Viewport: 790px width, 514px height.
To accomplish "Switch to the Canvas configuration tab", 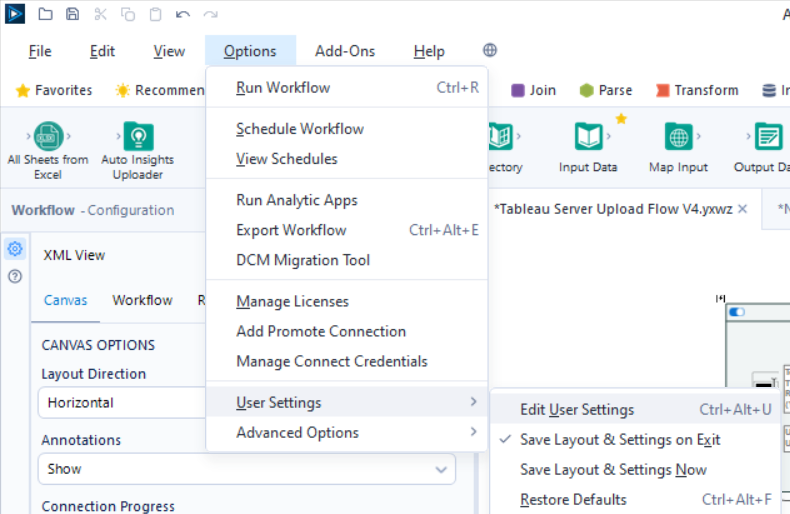I will [x=65, y=300].
